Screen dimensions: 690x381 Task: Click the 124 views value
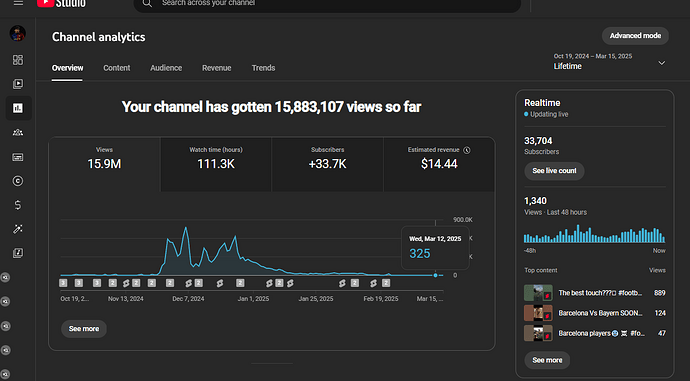(660, 313)
